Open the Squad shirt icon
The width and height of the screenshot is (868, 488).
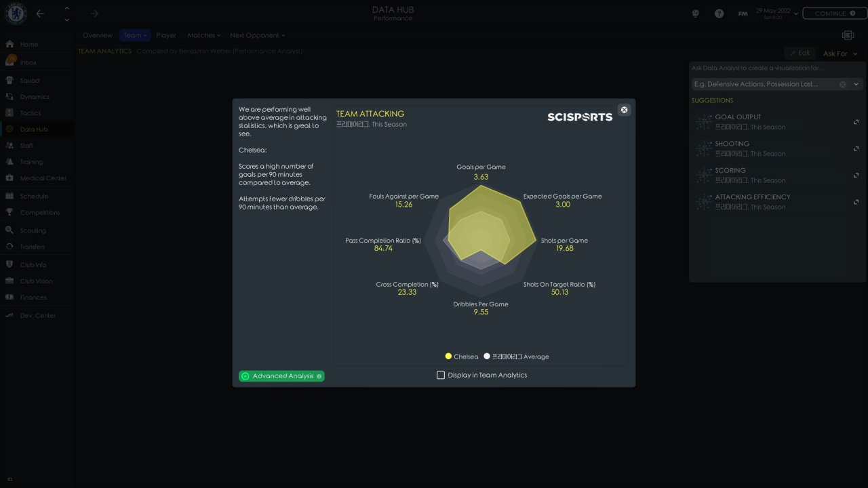9,80
